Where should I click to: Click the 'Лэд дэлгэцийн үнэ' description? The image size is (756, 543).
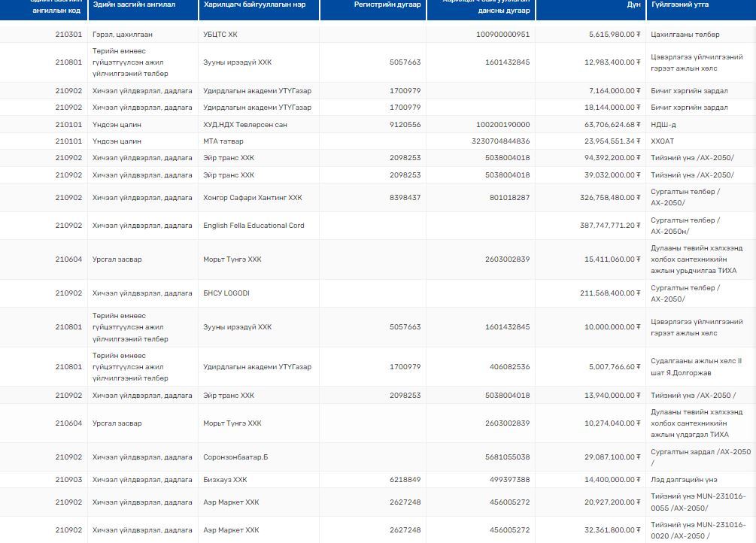tap(684, 480)
